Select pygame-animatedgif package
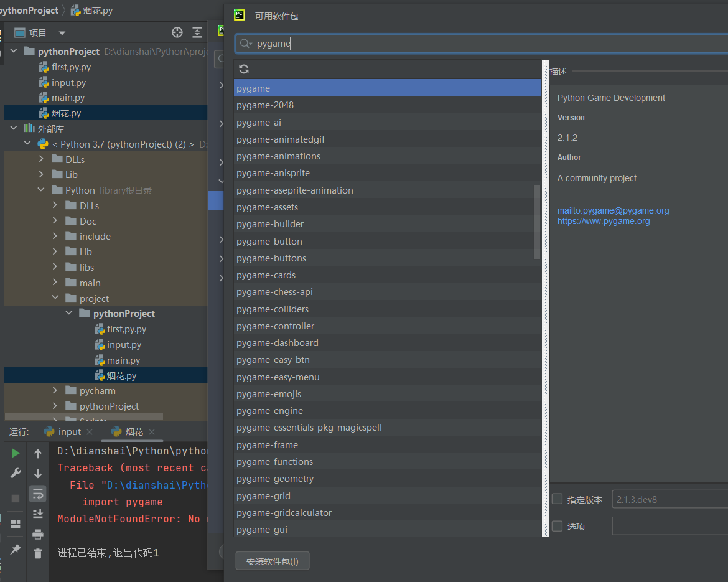 pos(387,139)
